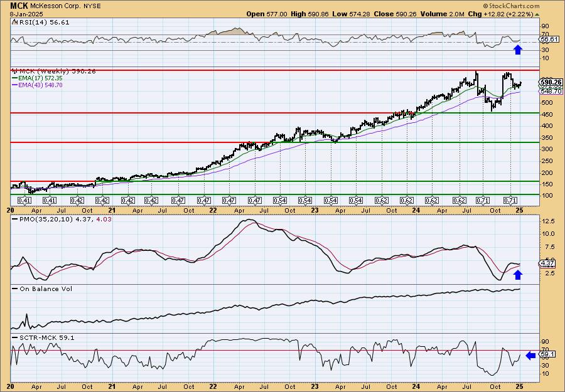Click the 250 price axis label

[547, 161]
